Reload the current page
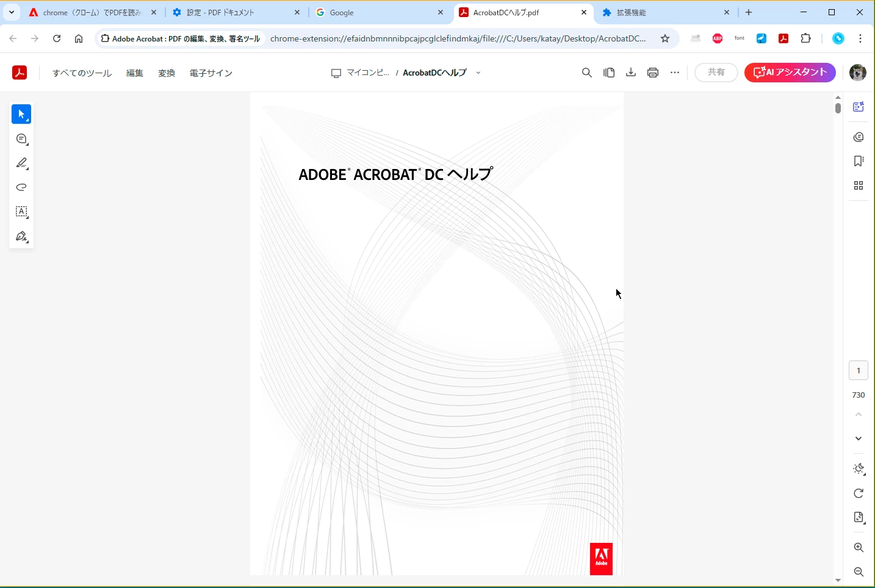The height and width of the screenshot is (588, 875). click(x=57, y=38)
